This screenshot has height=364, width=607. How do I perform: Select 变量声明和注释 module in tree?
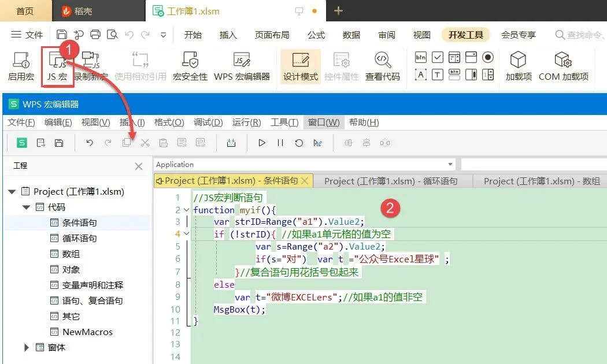coord(92,285)
